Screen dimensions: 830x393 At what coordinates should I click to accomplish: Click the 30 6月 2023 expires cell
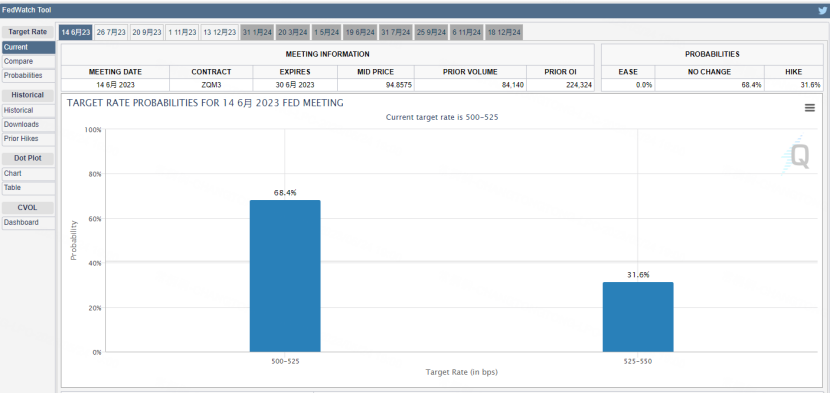(x=295, y=85)
